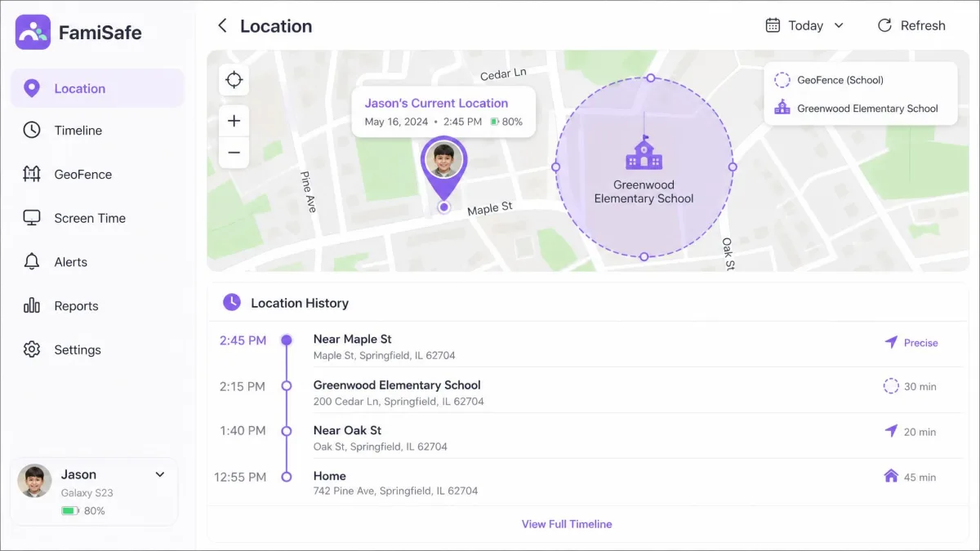Click the Greenwood Elementary School map label
The image size is (980, 551).
pyautogui.click(x=644, y=192)
